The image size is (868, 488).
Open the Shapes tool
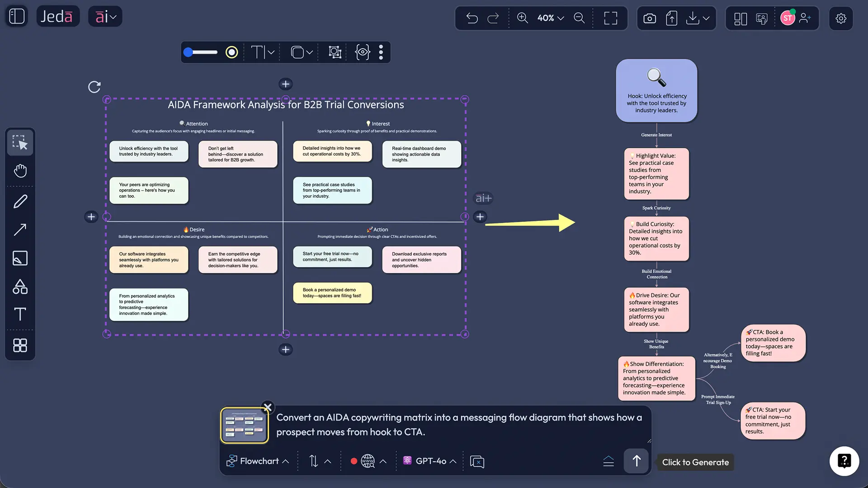point(20,286)
